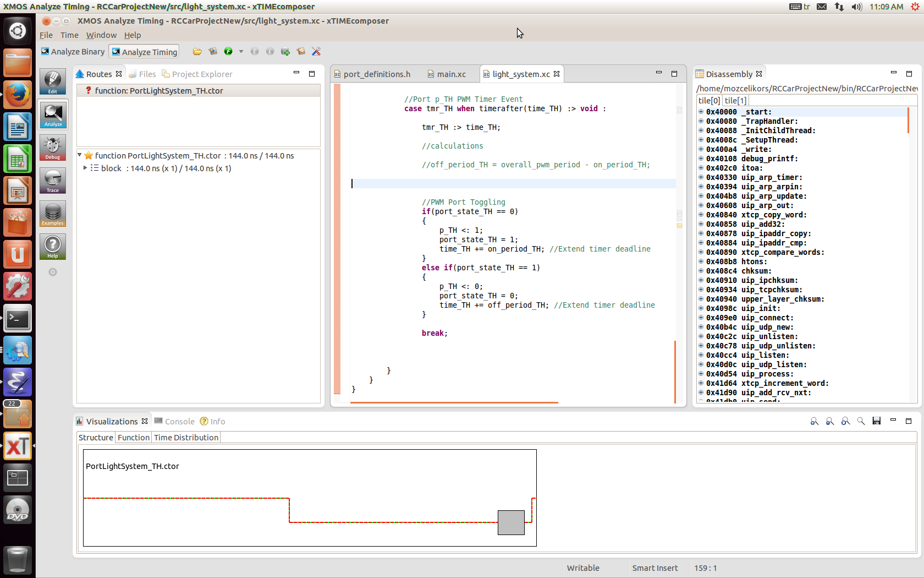Click the 11:09 AM clock in the top panel
This screenshot has height=578, width=924.
coord(886,7)
